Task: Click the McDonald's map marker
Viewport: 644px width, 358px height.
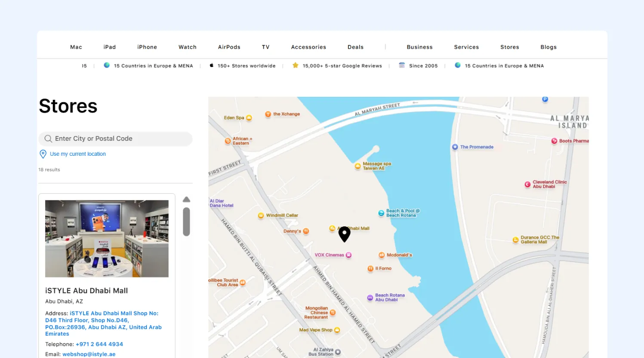Action: pyautogui.click(x=381, y=255)
